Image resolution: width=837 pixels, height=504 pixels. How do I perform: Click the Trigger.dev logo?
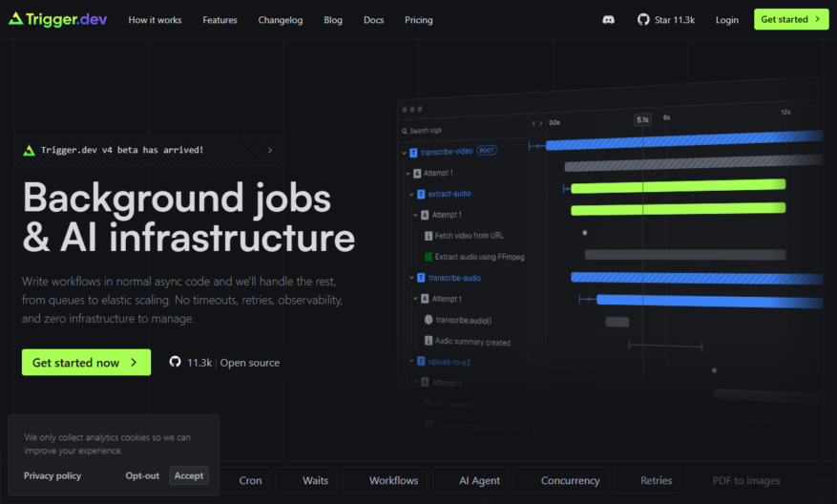(x=57, y=19)
